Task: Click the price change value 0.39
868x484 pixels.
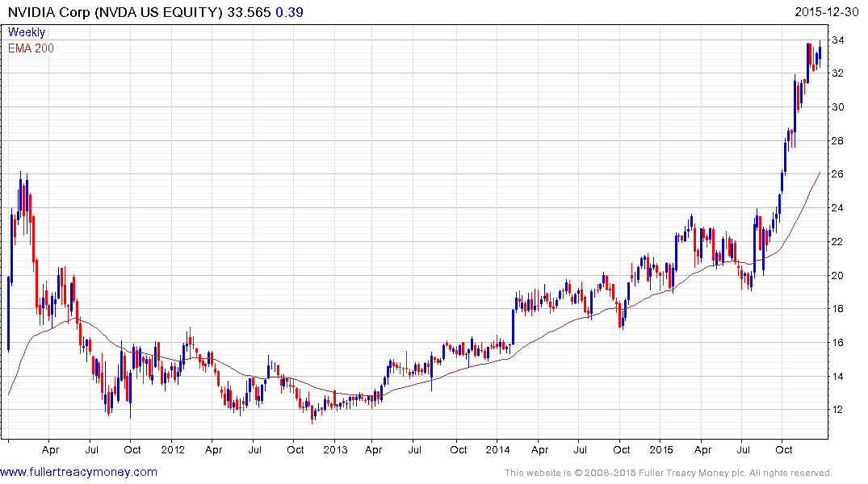Action: 289,12
